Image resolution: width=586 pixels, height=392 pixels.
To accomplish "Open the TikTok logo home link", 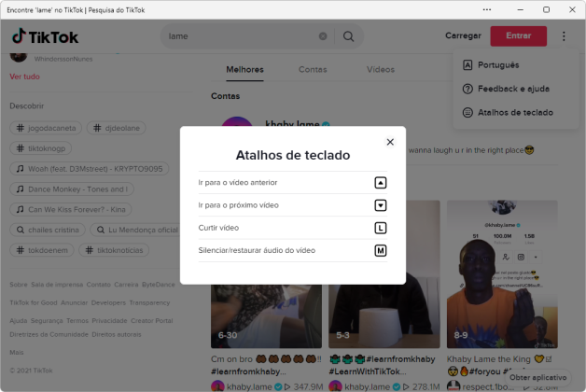I will click(x=45, y=36).
